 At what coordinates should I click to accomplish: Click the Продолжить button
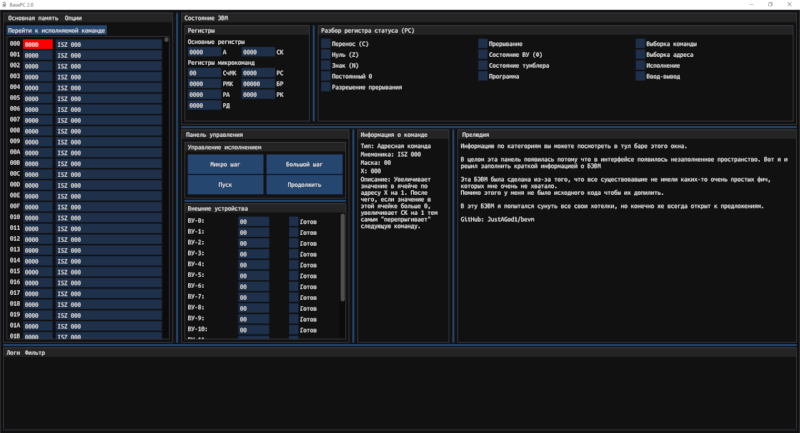[x=304, y=185]
